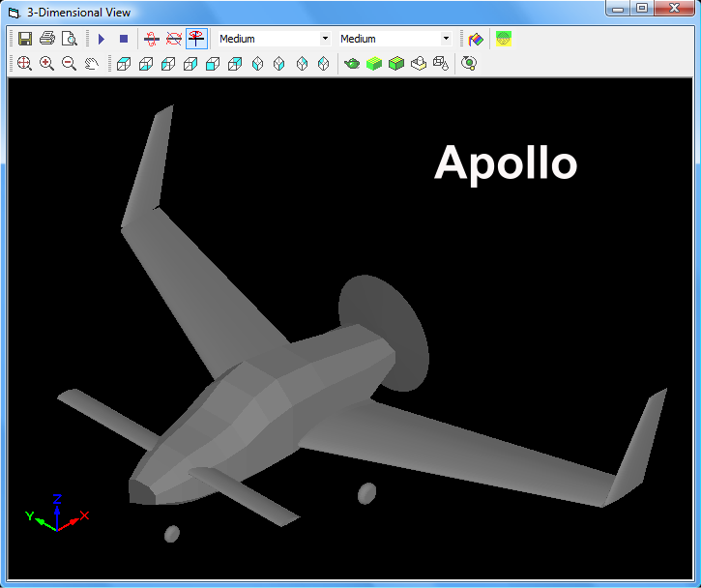This screenshot has width=701, height=588.
Task: Click the Save floppy disk icon
Action: click(x=25, y=39)
